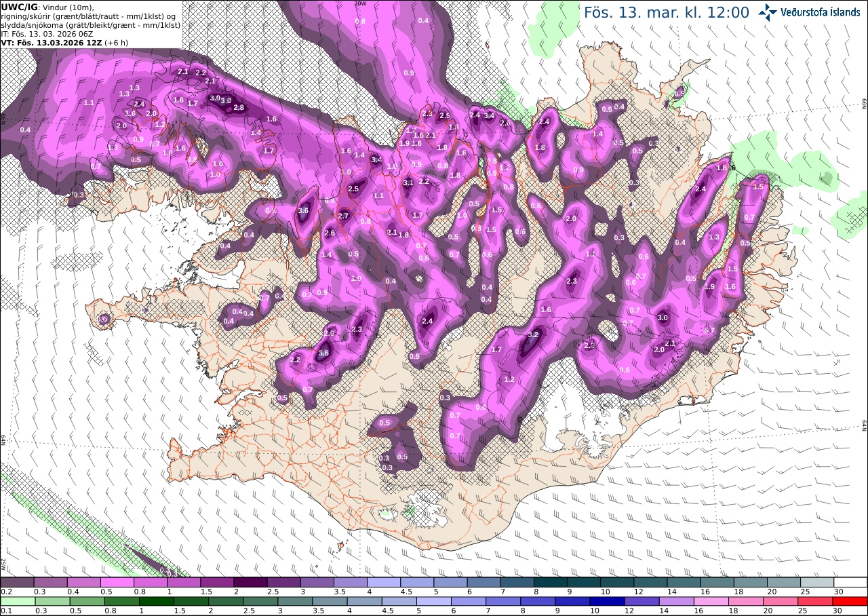Select the snow scale 3 medium violet swatch
The width and height of the screenshot is (868, 616).
click(x=317, y=582)
